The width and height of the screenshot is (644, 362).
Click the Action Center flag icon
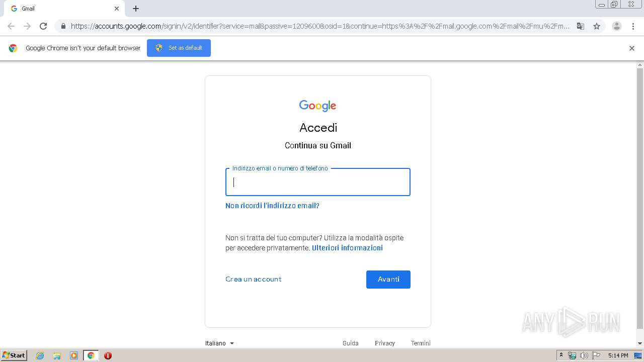(x=596, y=355)
